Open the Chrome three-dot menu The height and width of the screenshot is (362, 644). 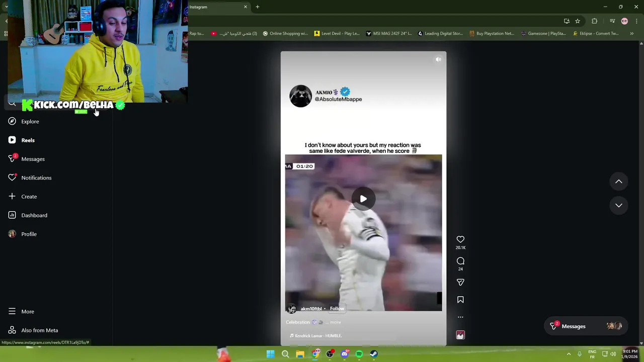click(x=636, y=21)
